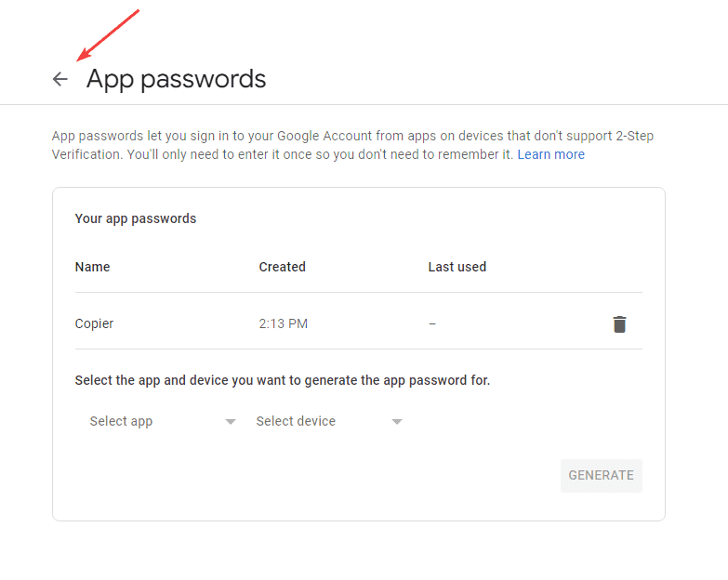Click the Created column header

282,267
